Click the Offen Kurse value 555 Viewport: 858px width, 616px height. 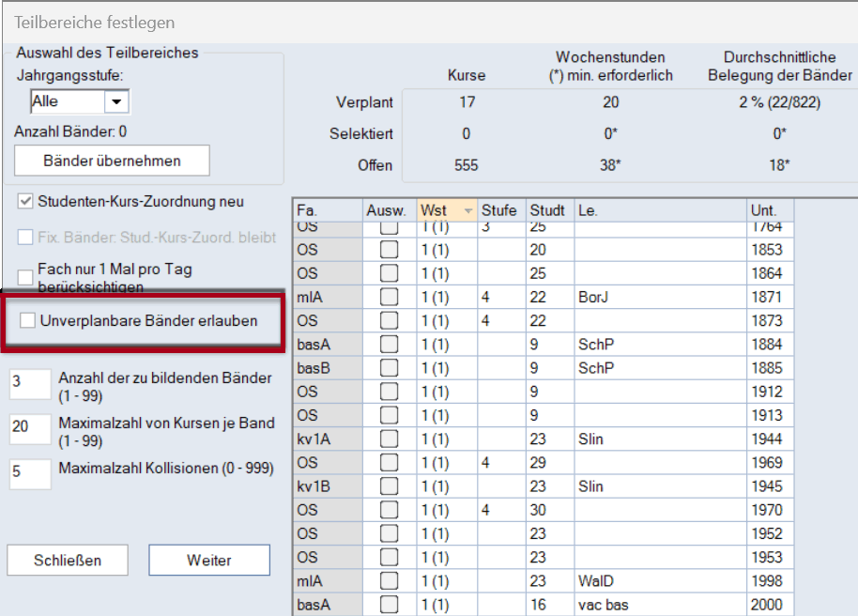467,165
